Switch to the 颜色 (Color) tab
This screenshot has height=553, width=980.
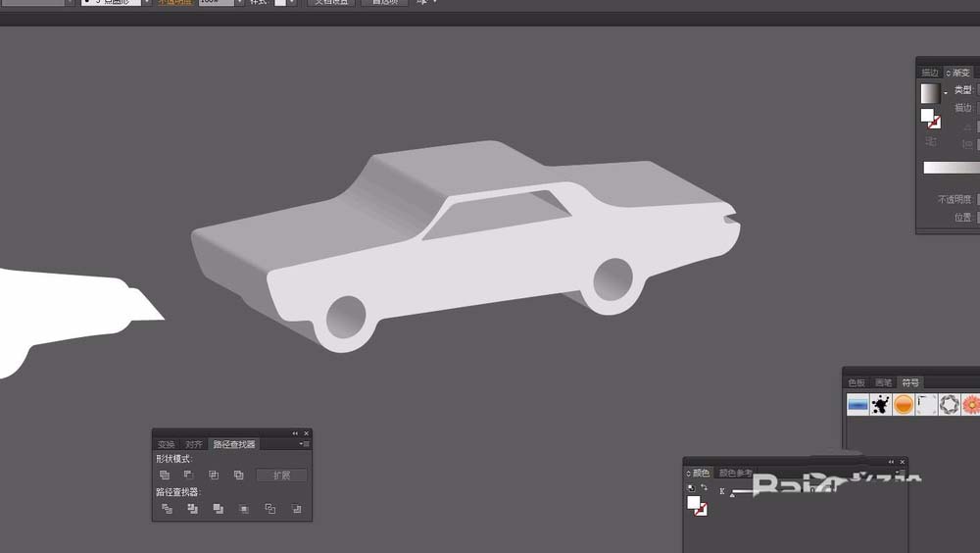click(x=701, y=473)
